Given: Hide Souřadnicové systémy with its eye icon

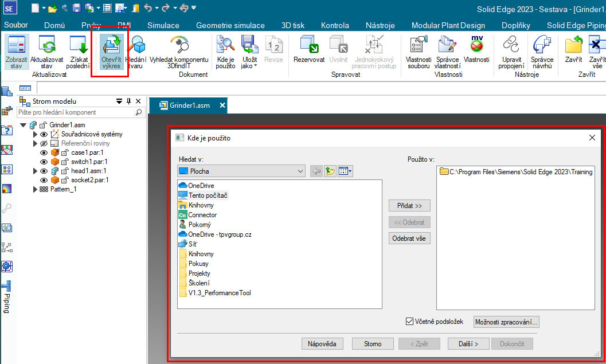Looking at the screenshot, I should coord(44,135).
